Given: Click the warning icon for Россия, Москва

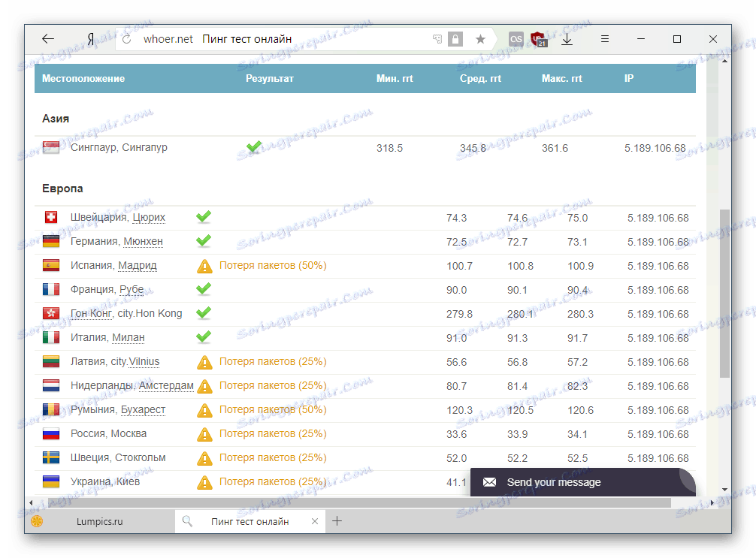Looking at the screenshot, I should coord(204,434).
